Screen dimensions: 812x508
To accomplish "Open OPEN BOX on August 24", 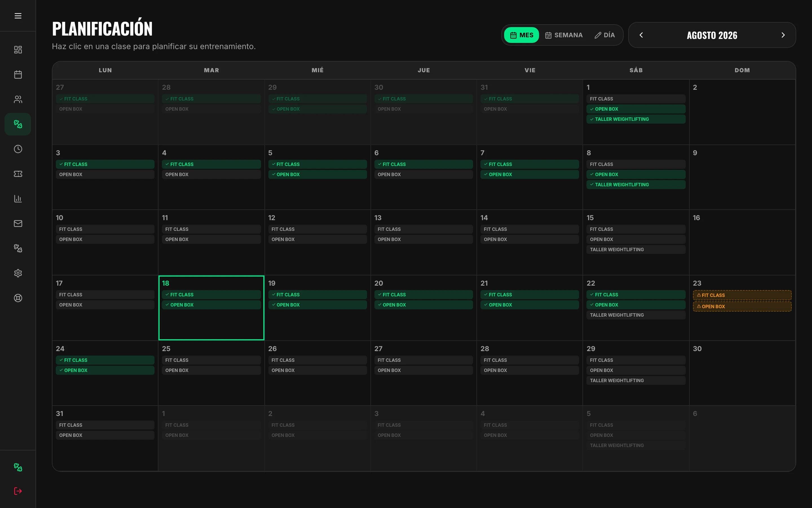I will [x=105, y=370].
